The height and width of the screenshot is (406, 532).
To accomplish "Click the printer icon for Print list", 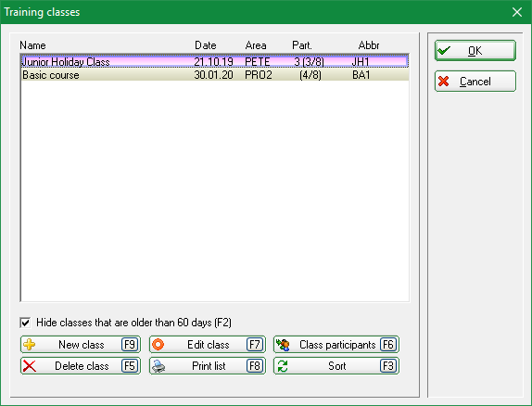I will tap(158, 366).
